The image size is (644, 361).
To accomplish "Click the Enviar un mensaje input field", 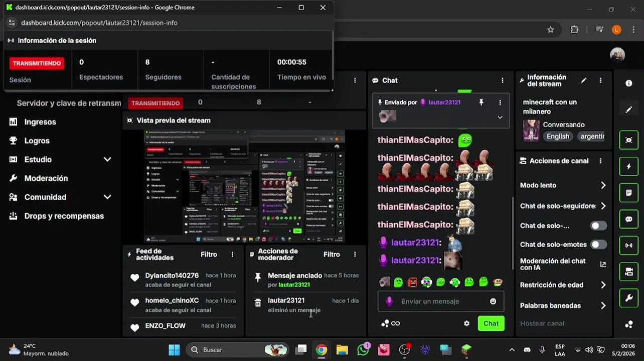I will [440, 301].
